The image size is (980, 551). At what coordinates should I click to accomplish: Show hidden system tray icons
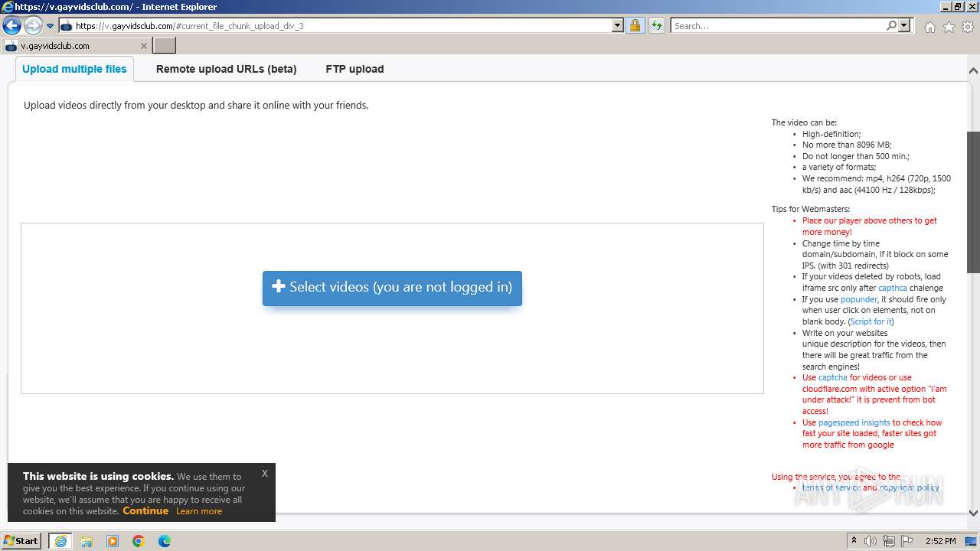coord(854,541)
